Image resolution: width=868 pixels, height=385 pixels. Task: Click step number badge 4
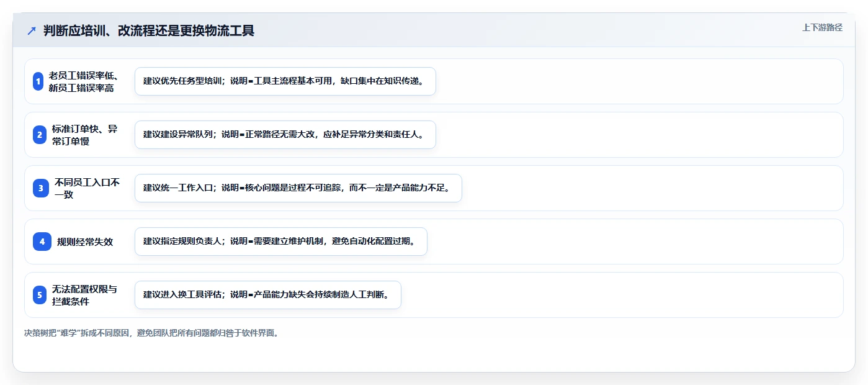tap(42, 242)
